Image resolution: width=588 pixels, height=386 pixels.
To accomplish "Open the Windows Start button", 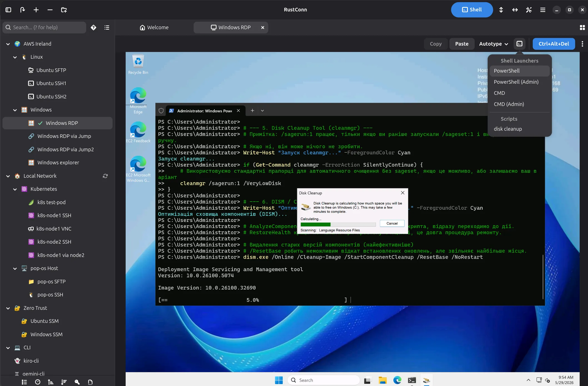I will [x=279, y=380].
